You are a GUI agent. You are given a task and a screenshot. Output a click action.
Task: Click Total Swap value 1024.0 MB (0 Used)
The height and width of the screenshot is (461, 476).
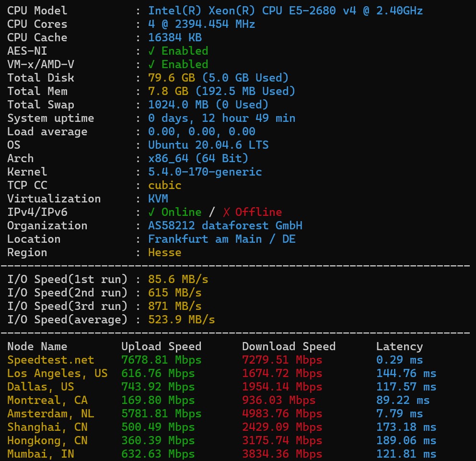point(208,105)
